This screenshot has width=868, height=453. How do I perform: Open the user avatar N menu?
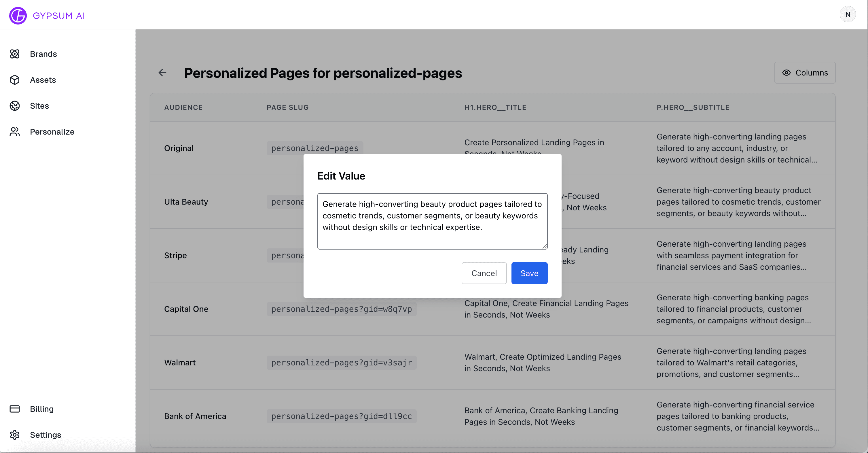pos(848,14)
